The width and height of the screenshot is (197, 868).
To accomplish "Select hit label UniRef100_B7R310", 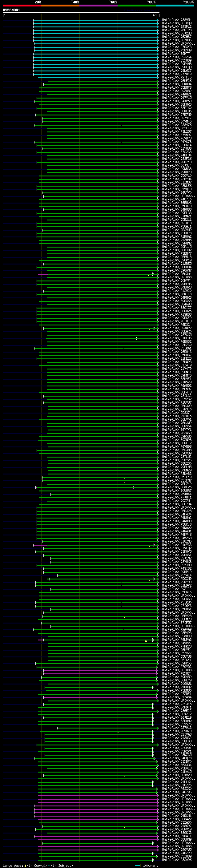I will click(176, 410).
